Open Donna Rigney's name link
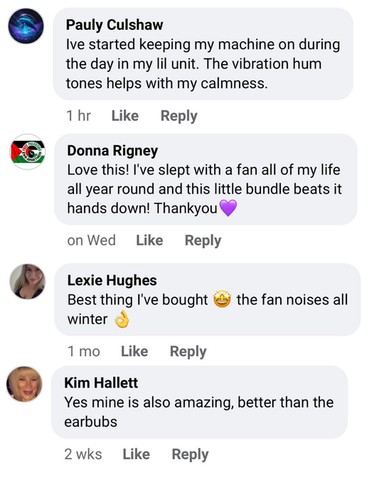The height and width of the screenshot is (480, 384). click(x=113, y=151)
